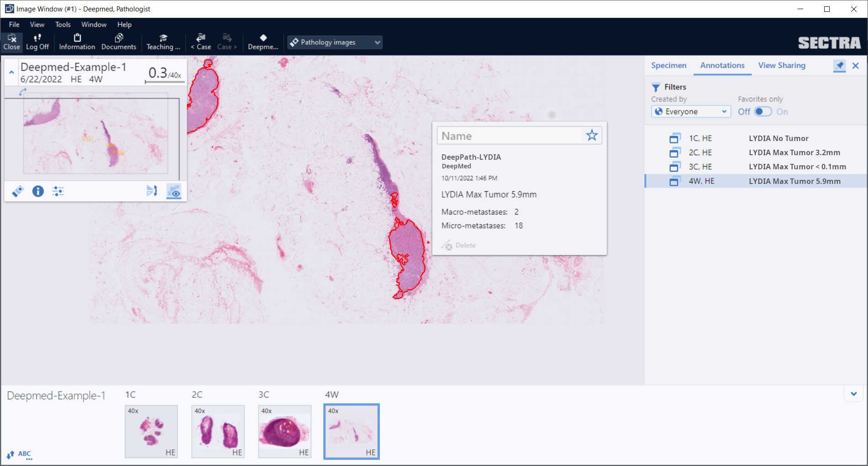Click the magnification zoom slider bar

(x=165, y=83)
